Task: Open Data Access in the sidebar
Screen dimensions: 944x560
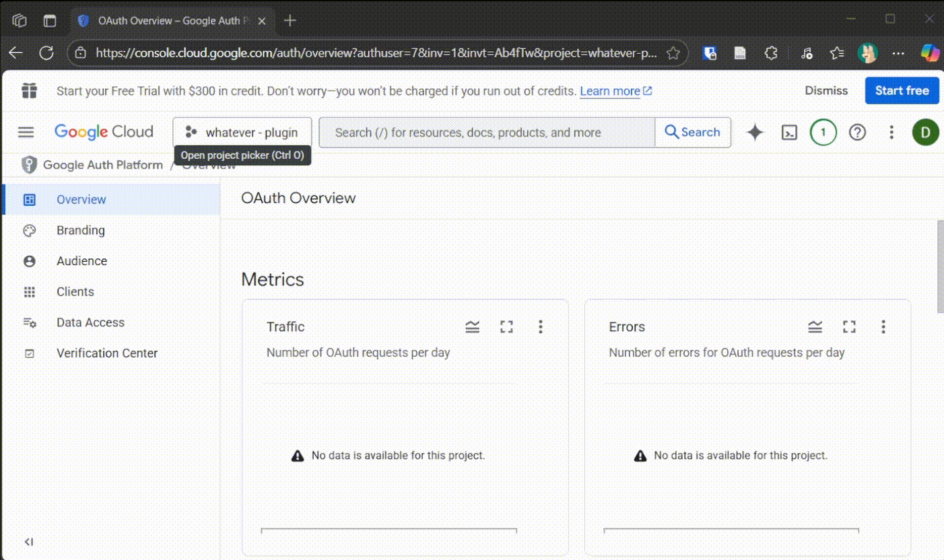Action: tap(111, 322)
